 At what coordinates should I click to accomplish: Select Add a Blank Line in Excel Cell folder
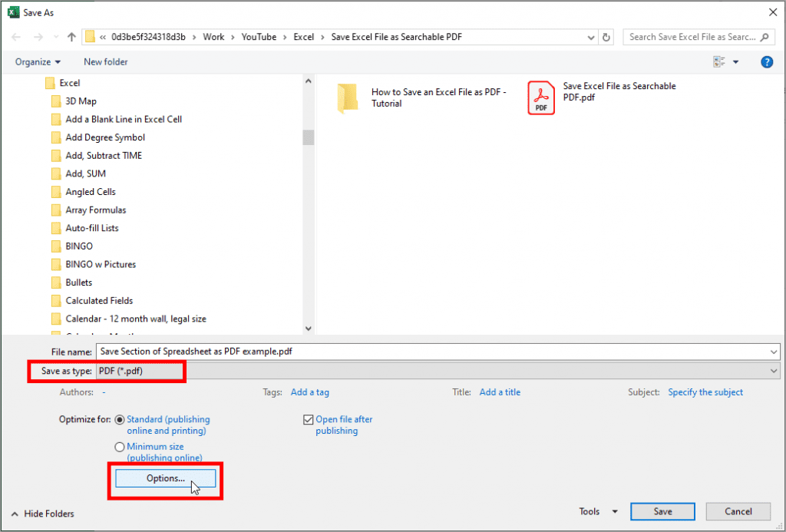(117, 119)
